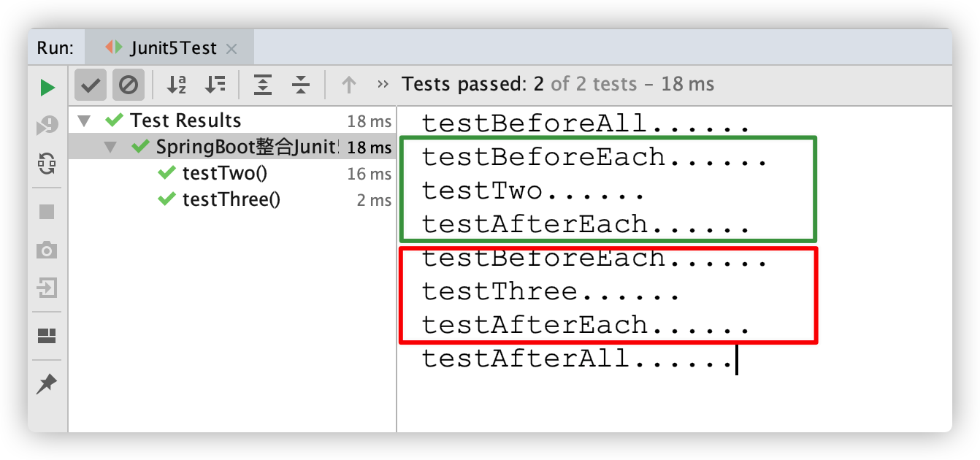This screenshot has width=980, height=460.
Task: Pin the Run tab
Action: point(47,383)
